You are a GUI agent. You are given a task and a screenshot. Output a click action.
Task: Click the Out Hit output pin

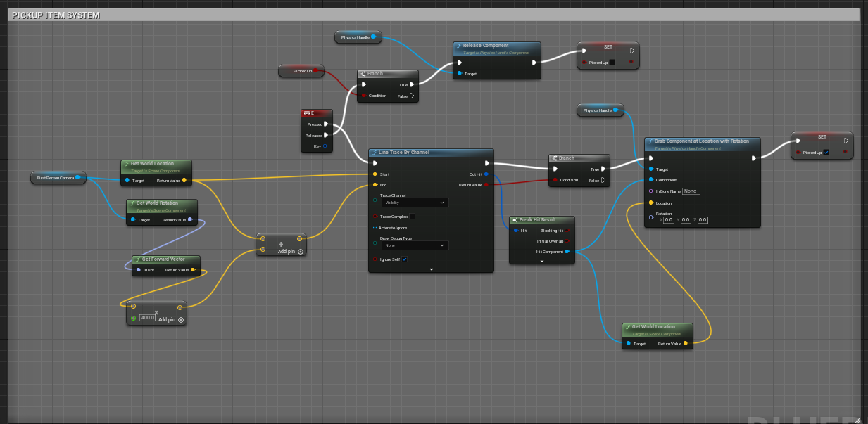tap(486, 174)
